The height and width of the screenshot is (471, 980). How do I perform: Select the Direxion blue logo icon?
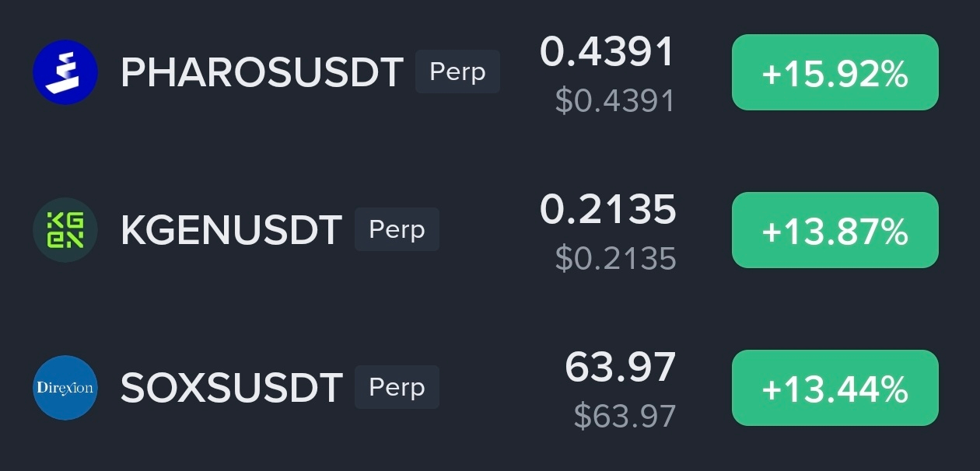[65, 388]
